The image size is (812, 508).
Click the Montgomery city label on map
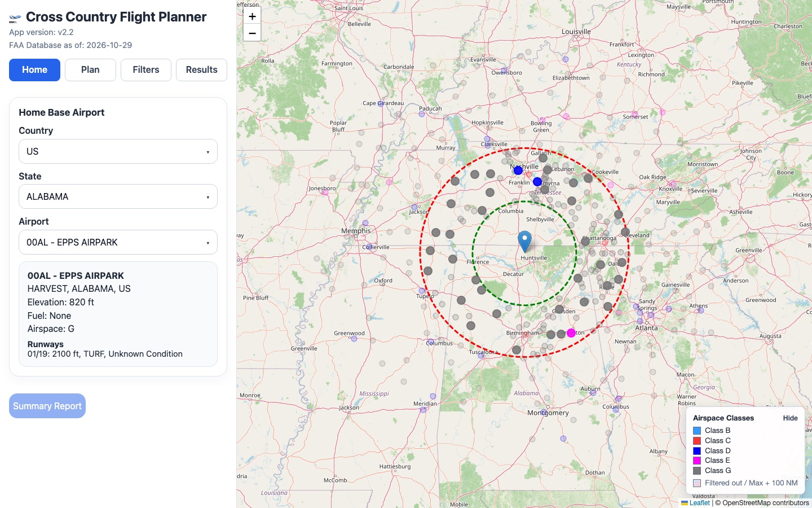548,413
